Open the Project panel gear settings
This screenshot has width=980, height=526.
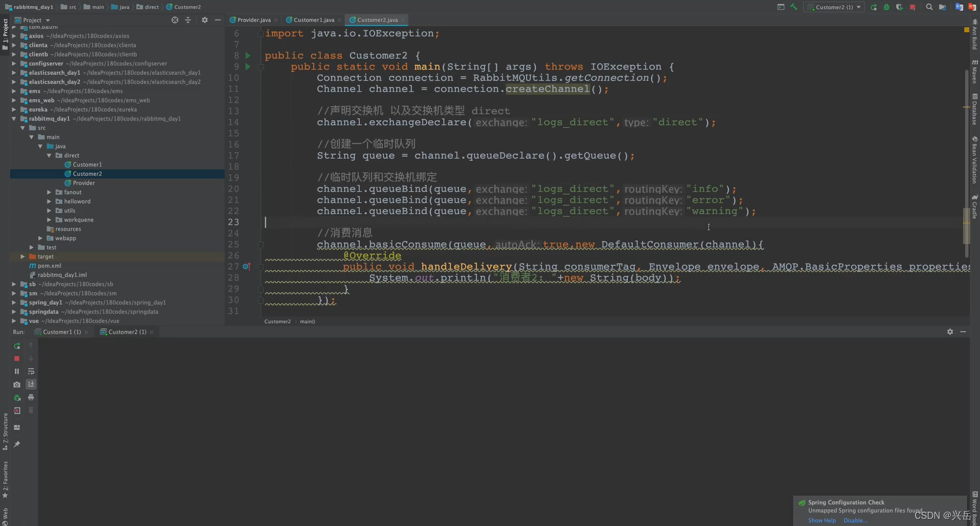pos(205,20)
